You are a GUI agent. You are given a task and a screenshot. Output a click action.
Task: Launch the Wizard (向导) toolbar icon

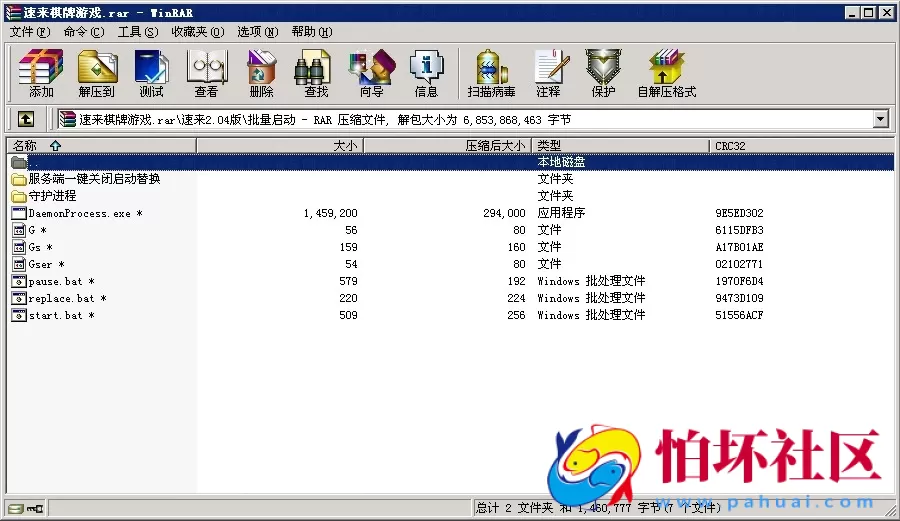(371, 73)
